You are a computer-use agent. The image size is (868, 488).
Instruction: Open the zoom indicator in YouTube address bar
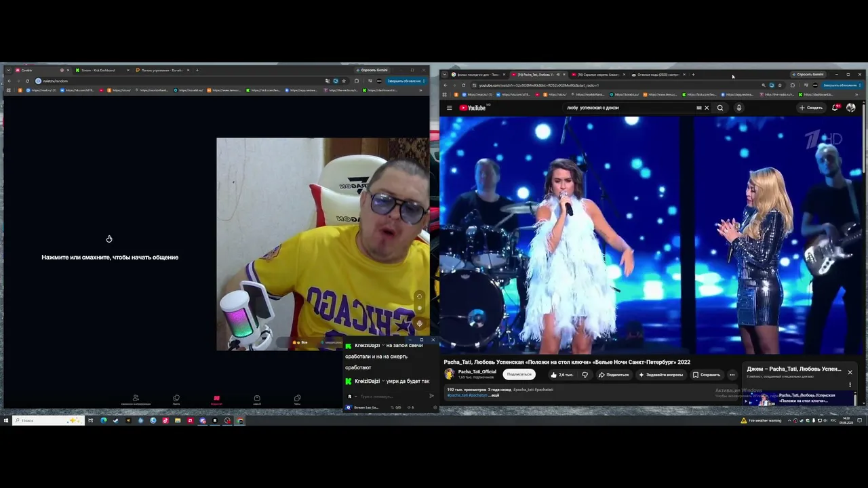click(x=764, y=85)
